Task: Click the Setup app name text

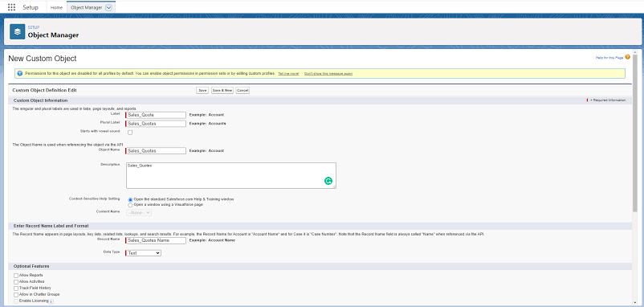Action: click(31, 7)
